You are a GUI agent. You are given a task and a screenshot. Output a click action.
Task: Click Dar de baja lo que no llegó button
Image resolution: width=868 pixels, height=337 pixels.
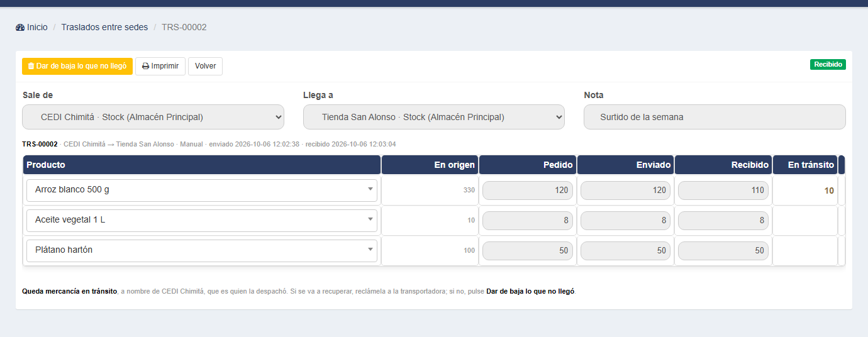tap(77, 66)
